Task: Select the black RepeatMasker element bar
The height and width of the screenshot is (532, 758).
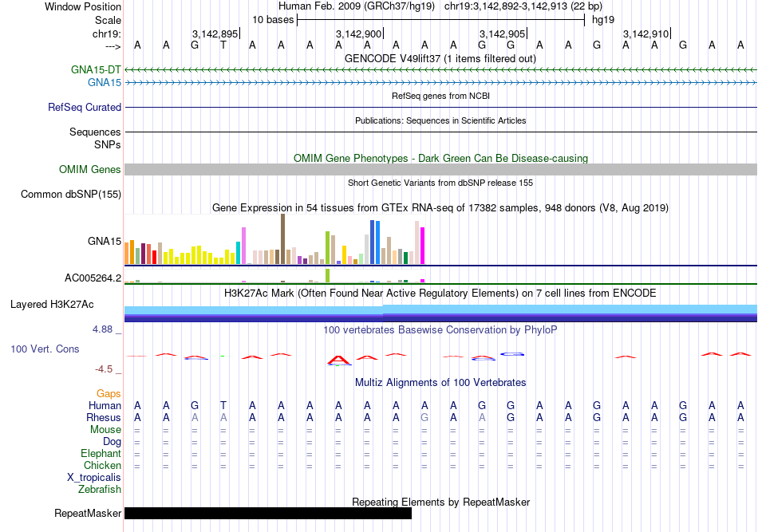Action: tap(268, 513)
